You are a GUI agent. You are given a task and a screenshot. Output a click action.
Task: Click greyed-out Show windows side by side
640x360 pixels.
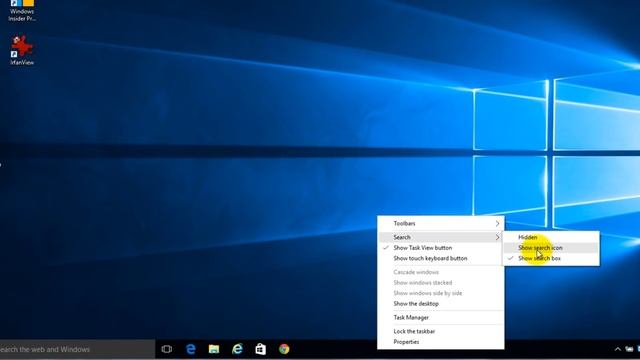click(x=441, y=293)
